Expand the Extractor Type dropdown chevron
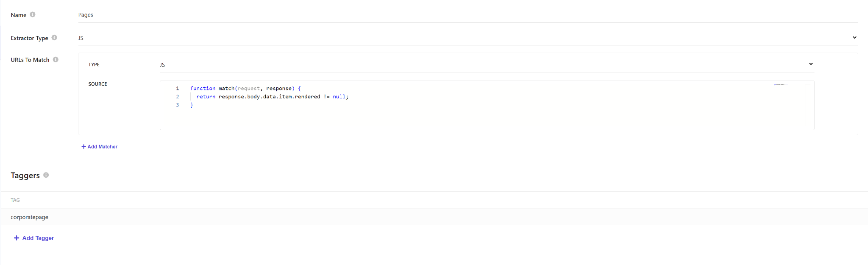 854,38
